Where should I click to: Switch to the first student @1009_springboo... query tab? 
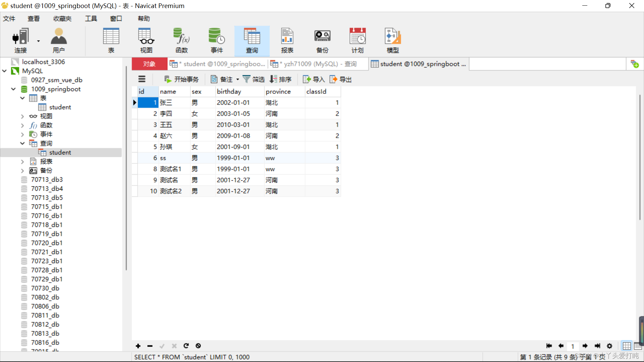pyautogui.click(x=217, y=64)
